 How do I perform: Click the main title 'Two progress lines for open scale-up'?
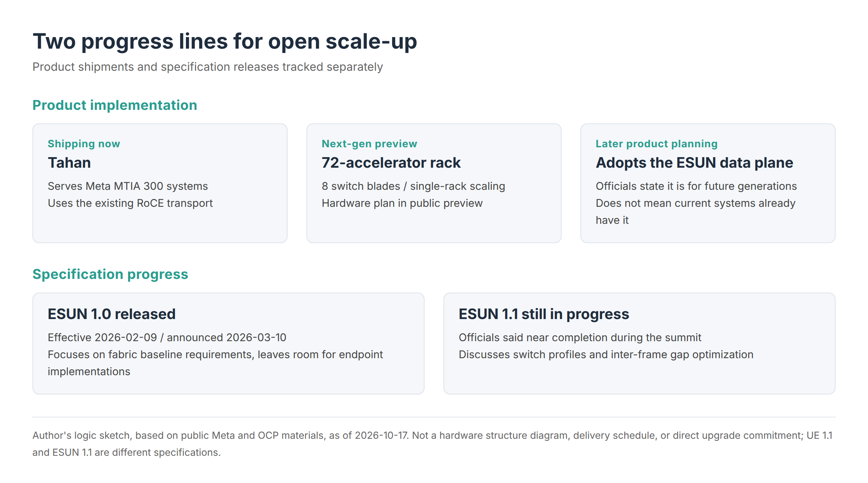coord(225,41)
